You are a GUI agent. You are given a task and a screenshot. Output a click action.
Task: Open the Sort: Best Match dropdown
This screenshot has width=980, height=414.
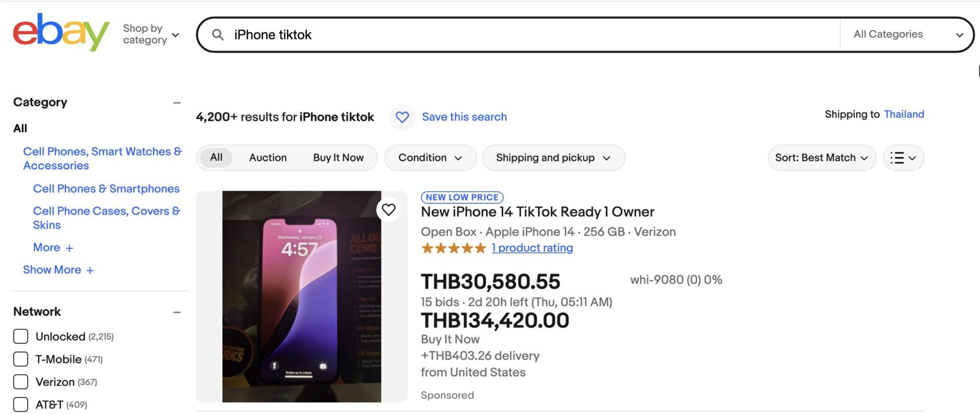[822, 158]
